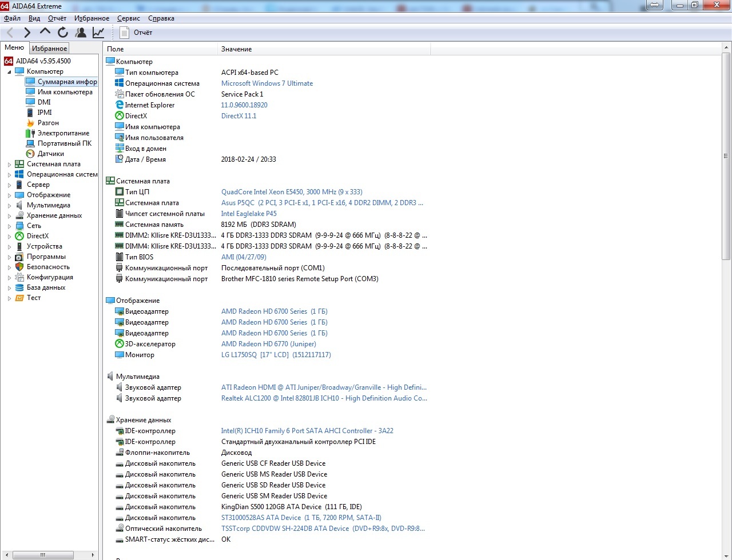Open the Вид menu
Screen dimensions: 732x560
point(34,18)
